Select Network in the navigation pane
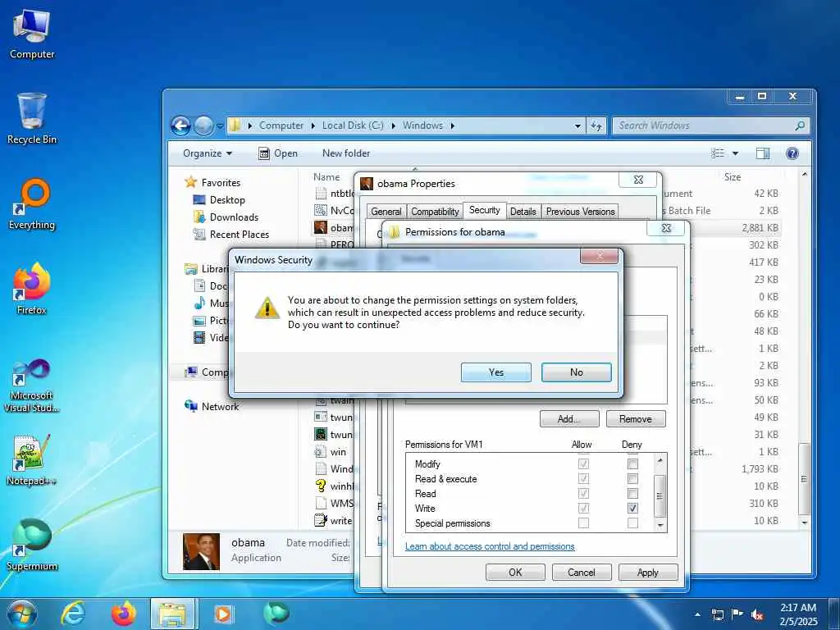 (220, 407)
